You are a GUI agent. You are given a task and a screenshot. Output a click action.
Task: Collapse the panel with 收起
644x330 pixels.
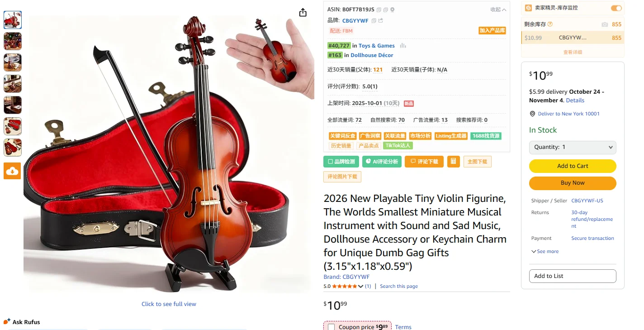point(498,10)
